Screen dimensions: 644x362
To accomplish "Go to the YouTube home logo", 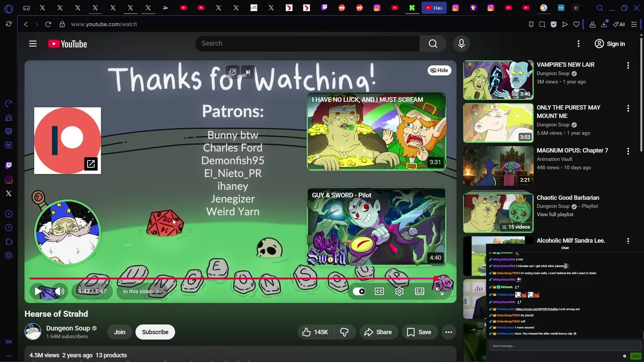I will click(67, 44).
